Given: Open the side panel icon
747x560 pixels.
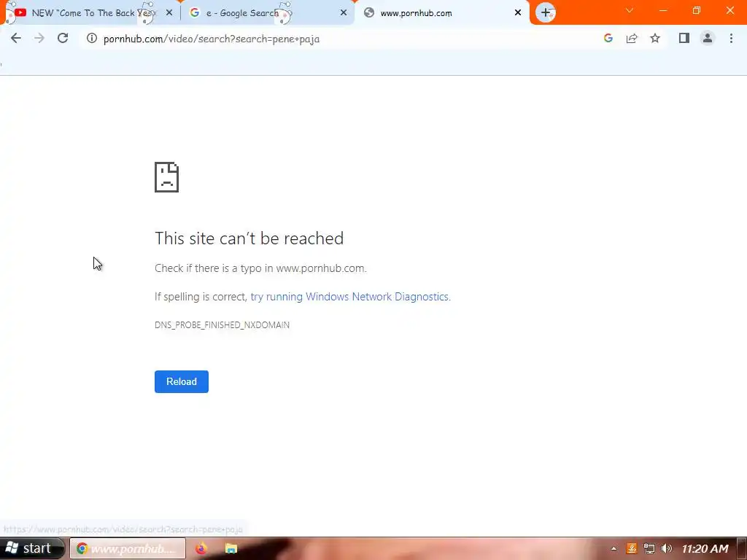Looking at the screenshot, I should (x=684, y=39).
